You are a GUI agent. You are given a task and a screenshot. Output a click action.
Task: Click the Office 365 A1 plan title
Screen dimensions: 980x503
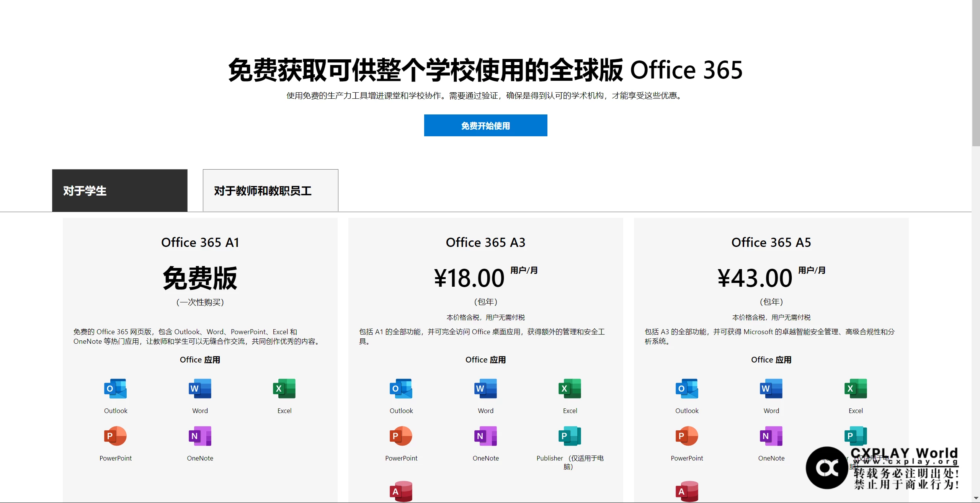tap(200, 242)
